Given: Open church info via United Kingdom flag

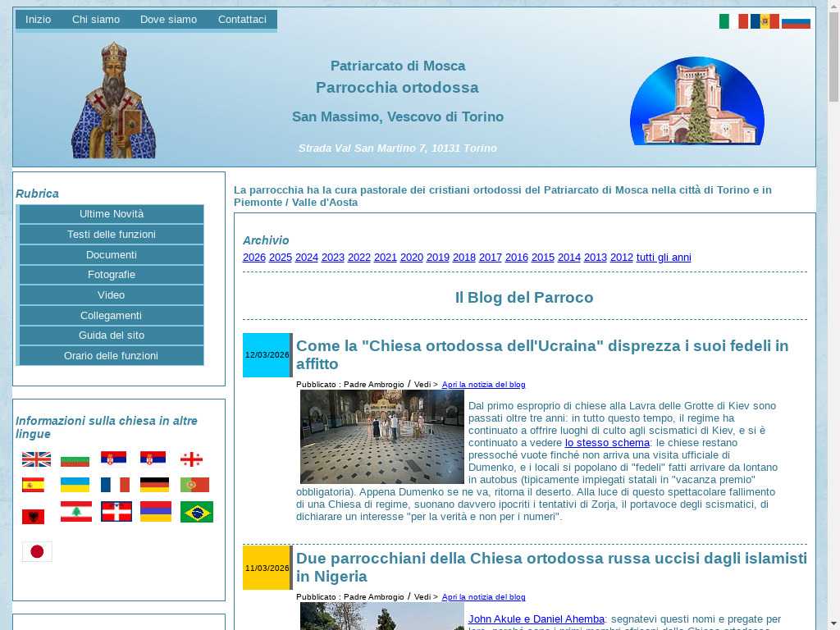Looking at the screenshot, I should pyautogui.click(x=36, y=459).
